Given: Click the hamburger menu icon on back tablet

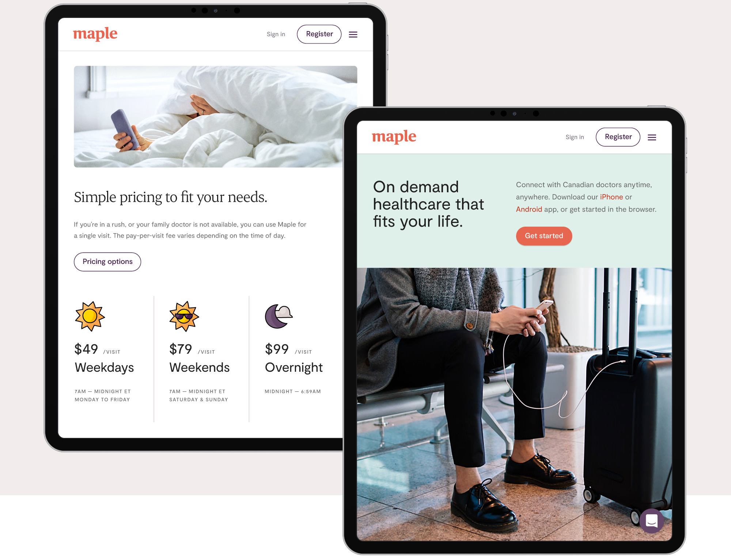Looking at the screenshot, I should coord(353,34).
